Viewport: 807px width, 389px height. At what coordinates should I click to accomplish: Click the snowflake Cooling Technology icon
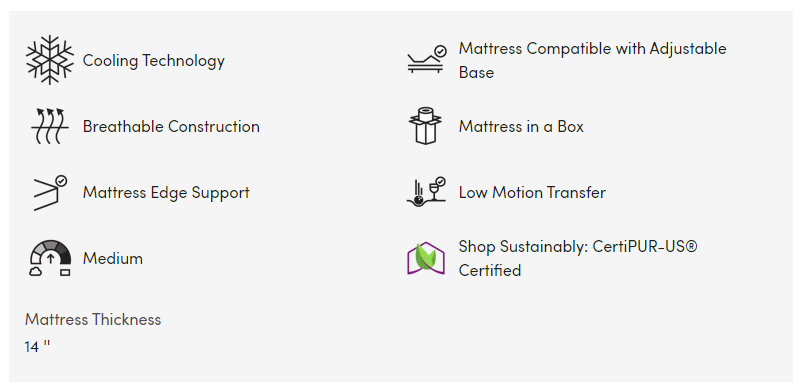[x=50, y=60]
